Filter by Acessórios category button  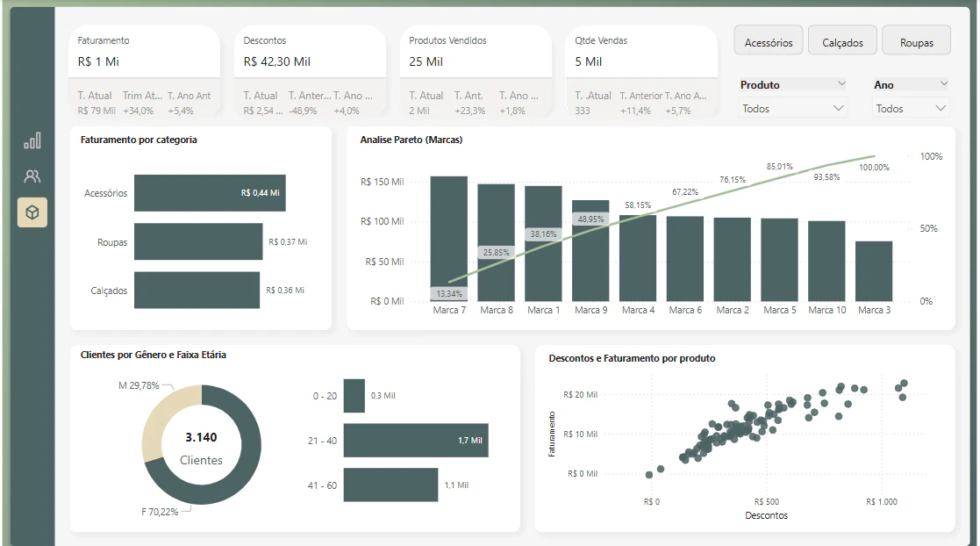[769, 42]
